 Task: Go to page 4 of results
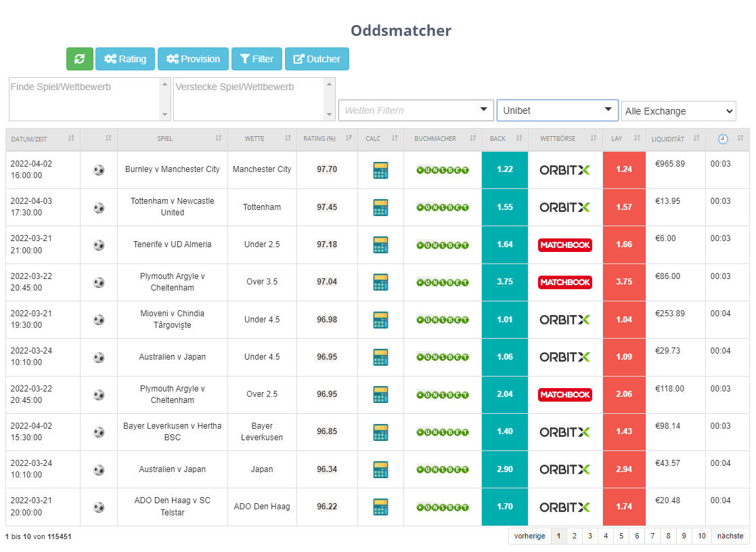pyautogui.click(x=606, y=536)
